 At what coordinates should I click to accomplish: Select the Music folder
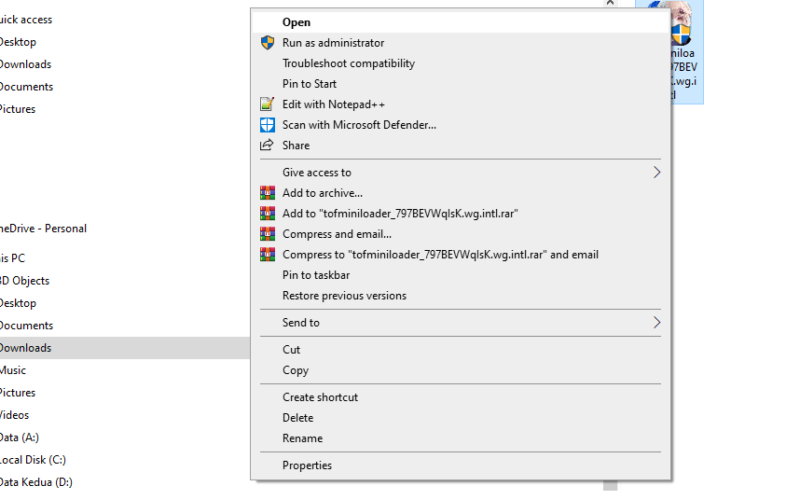(x=13, y=370)
